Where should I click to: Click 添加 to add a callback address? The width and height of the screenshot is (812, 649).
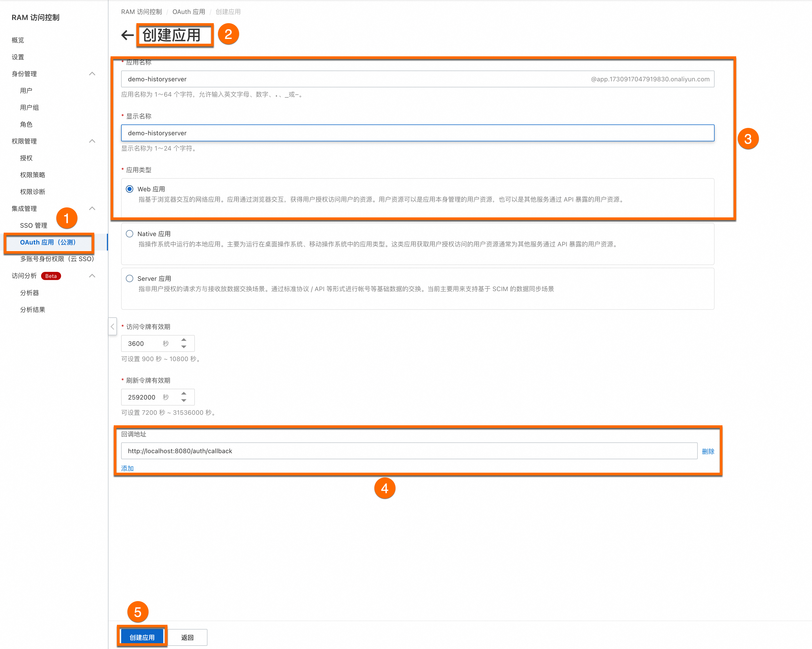click(127, 468)
